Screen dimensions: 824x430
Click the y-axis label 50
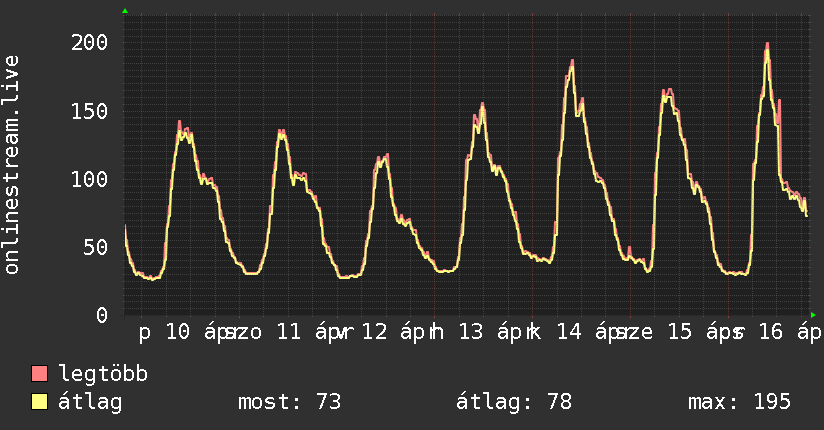[96, 247]
